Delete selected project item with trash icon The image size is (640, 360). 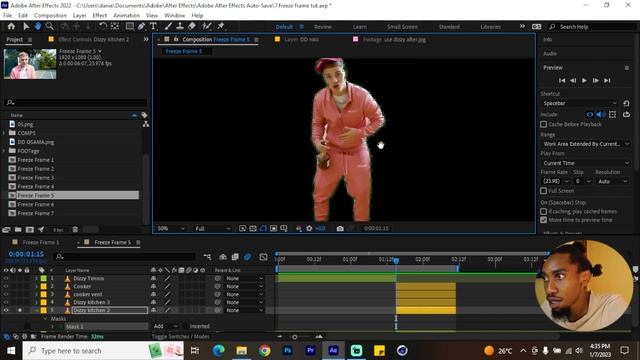coord(75,230)
